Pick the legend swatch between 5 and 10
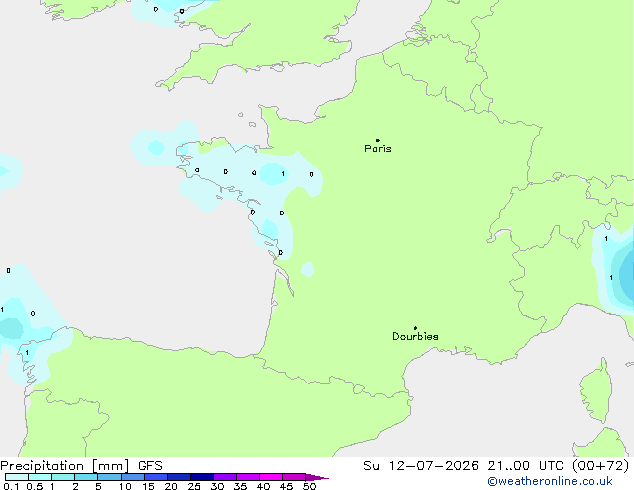This screenshot has width=634, height=490. 109,477
